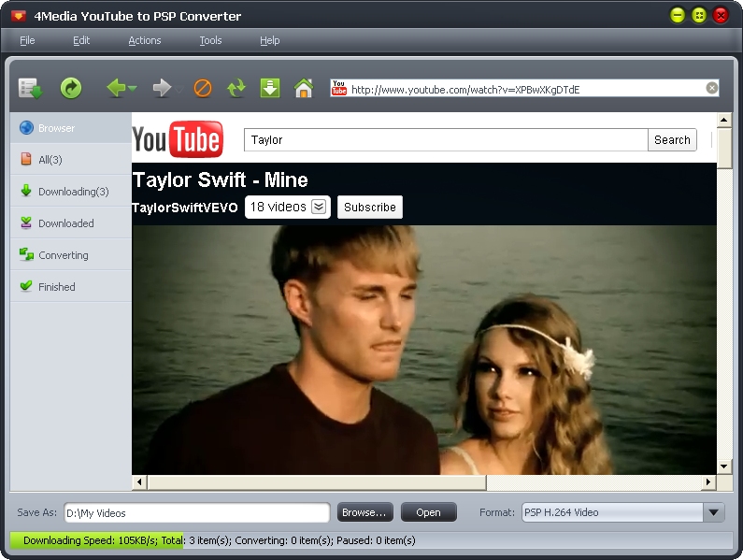Select All(3) in the sidebar
Screen dimensions: 743x560
coord(71,159)
